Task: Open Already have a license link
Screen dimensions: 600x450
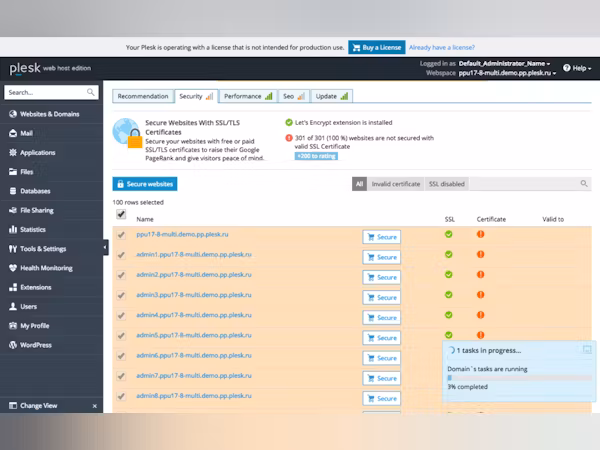Action: (442, 47)
